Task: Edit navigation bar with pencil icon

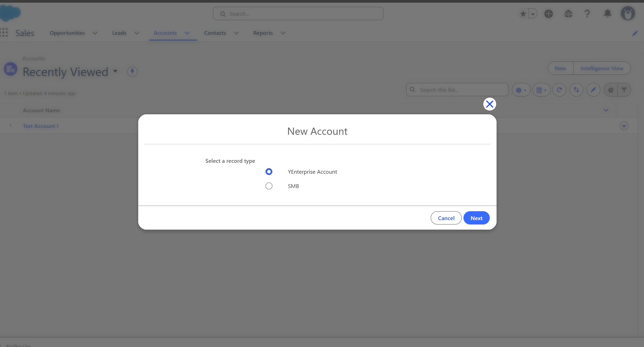Action: (x=635, y=33)
